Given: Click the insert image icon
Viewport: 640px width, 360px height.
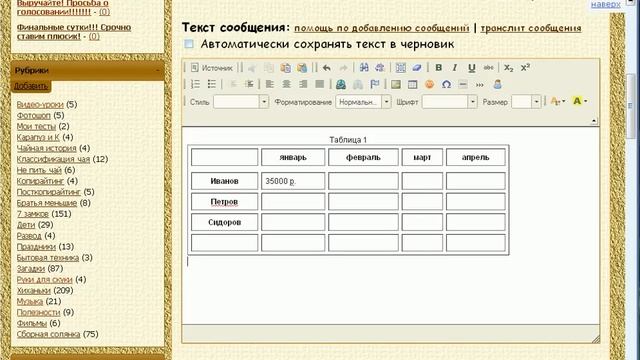Looking at the screenshot, I should click(x=396, y=84).
